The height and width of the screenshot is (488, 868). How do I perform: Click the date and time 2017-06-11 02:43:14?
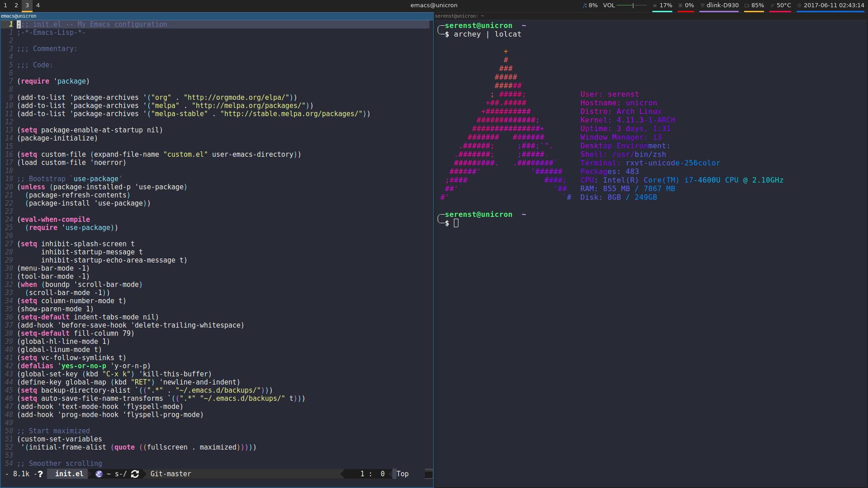pos(834,5)
